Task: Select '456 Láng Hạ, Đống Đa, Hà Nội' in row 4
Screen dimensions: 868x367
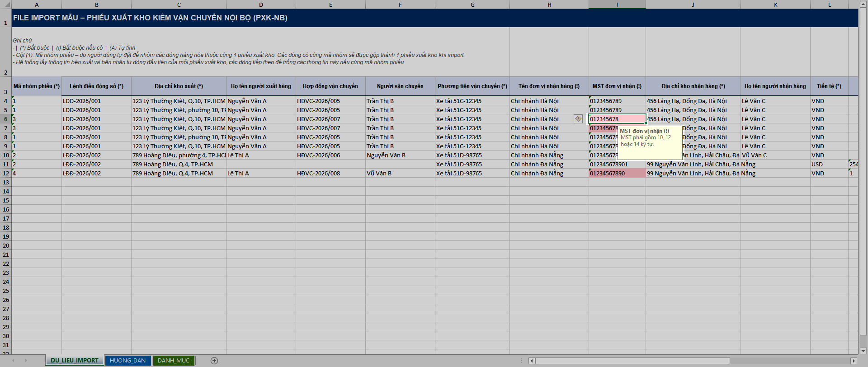Action: point(693,101)
